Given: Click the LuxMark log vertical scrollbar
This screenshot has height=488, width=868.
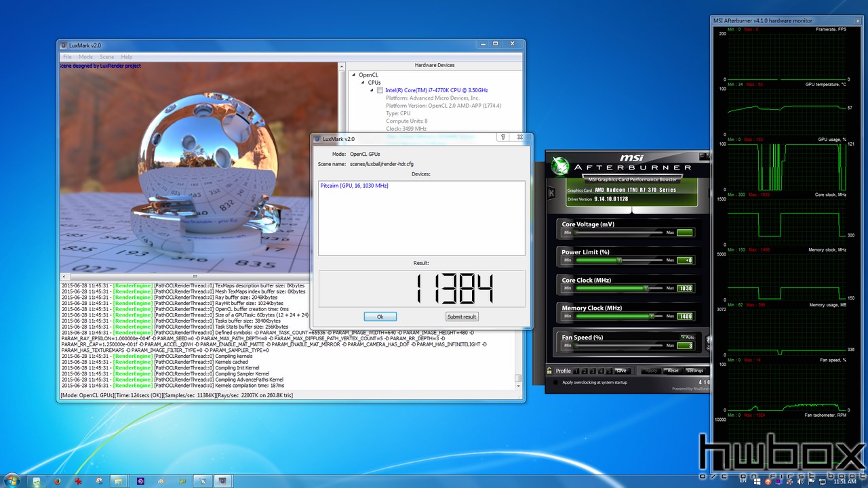Looking at the screenshot, I should click(x=518, y=336).
